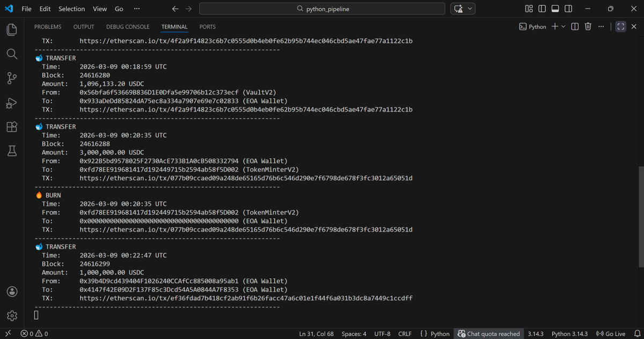The height and width of the screenshot is (339, 644).
Task: Toggle the primary side bar
Action: [542, 9]
